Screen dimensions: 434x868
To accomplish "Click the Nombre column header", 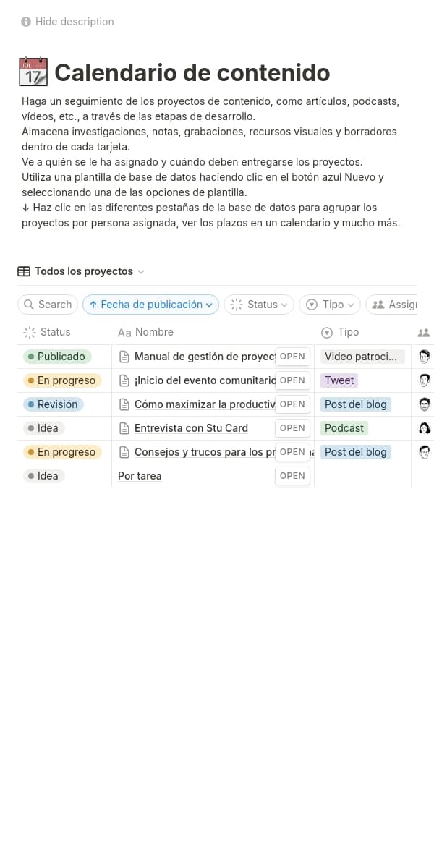I will (x=154, y=332).
